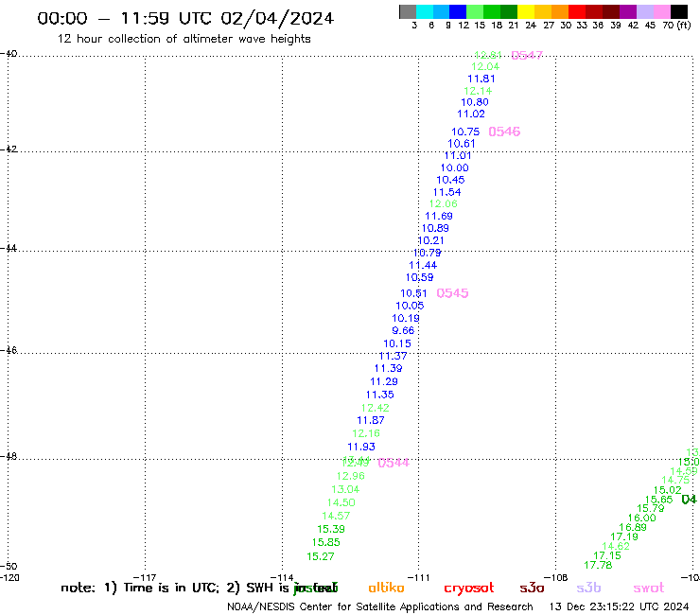Click the wave height value 10.05

tap(410, 306)
